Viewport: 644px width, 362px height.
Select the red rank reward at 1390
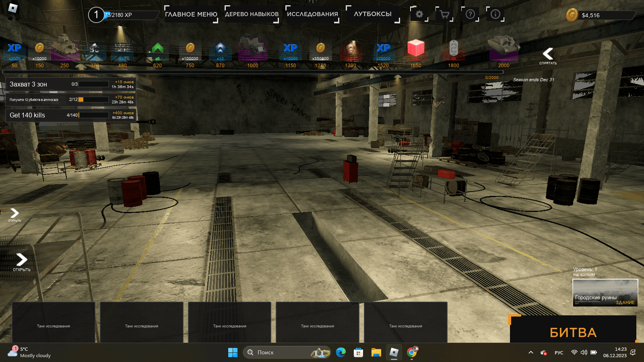[x=351, y=51]
